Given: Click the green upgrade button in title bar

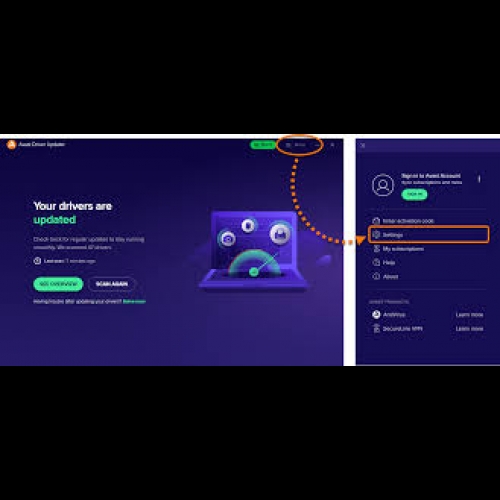Looking at the screenshot, I should coord(263,145).
